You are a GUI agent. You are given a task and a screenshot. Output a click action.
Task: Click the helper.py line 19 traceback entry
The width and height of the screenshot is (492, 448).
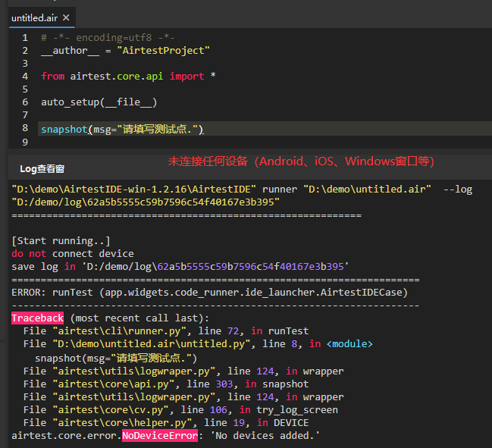tap(166, 422)
